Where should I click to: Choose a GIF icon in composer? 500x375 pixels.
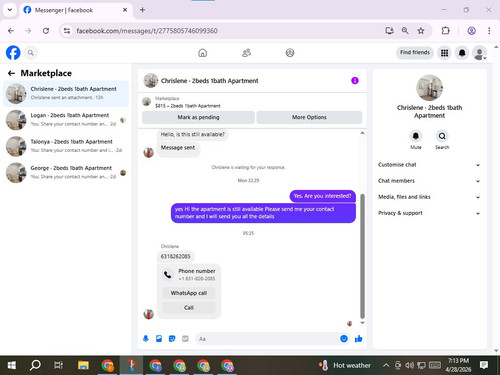tap(185, 339)
